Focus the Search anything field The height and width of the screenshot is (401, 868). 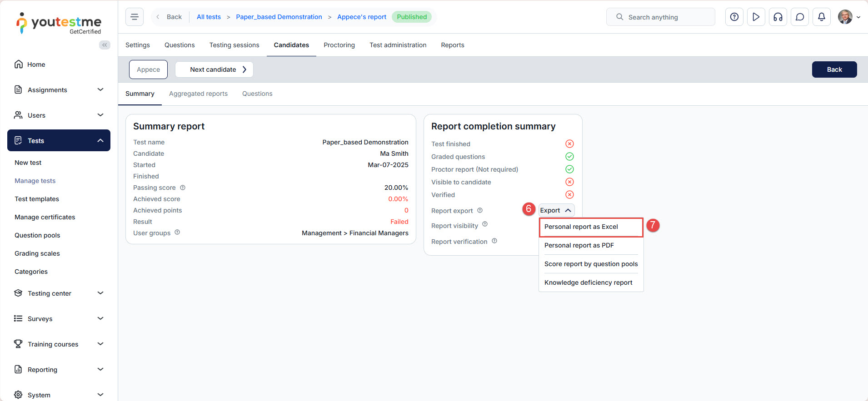click(x=660, y=17)
